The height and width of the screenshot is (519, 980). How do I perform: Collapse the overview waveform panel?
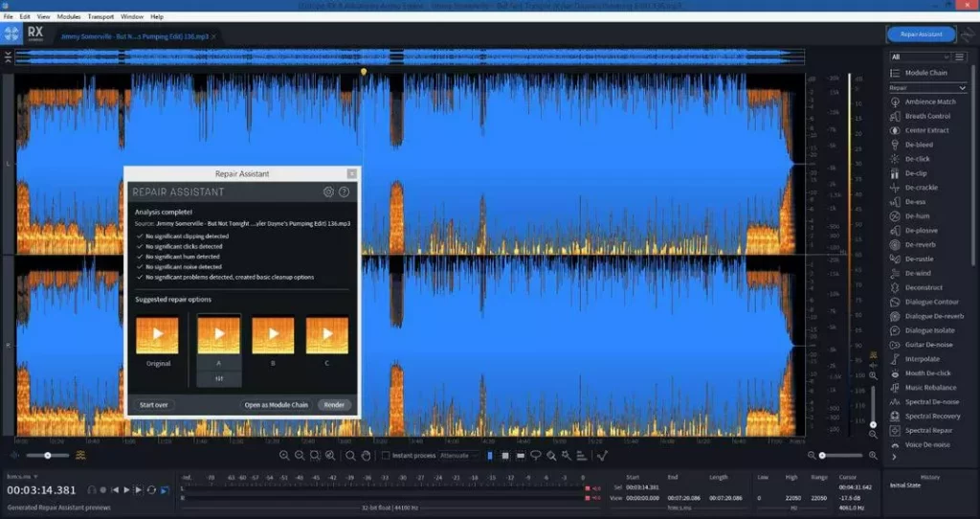[x=8, y=56]
